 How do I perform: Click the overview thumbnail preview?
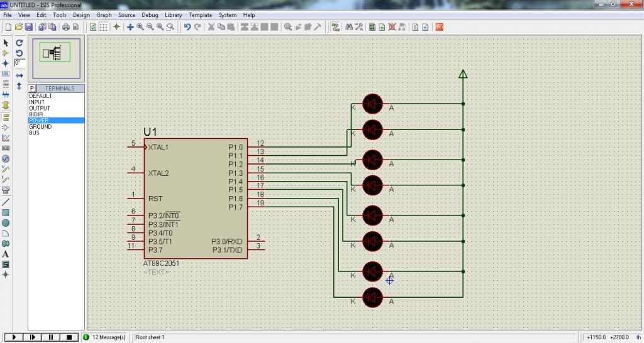[56, 54]
